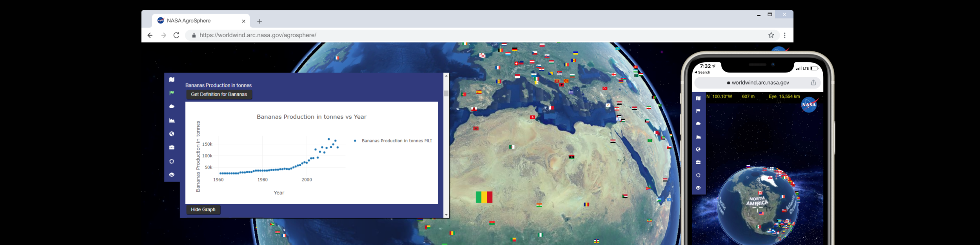Tap the gear icon in phone sidebar
Image resolution: width=980 pixels, height=245 pixels.
pyautogui.click(x=698, y=175)
